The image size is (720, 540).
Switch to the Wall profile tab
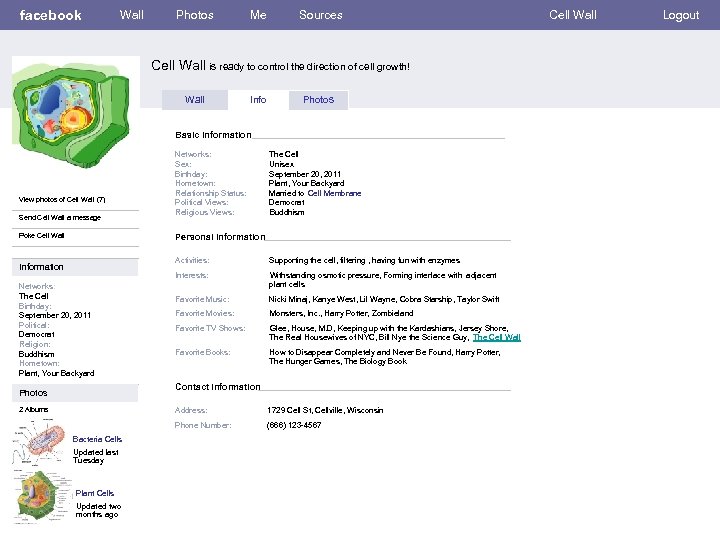[x=195, y=100]
